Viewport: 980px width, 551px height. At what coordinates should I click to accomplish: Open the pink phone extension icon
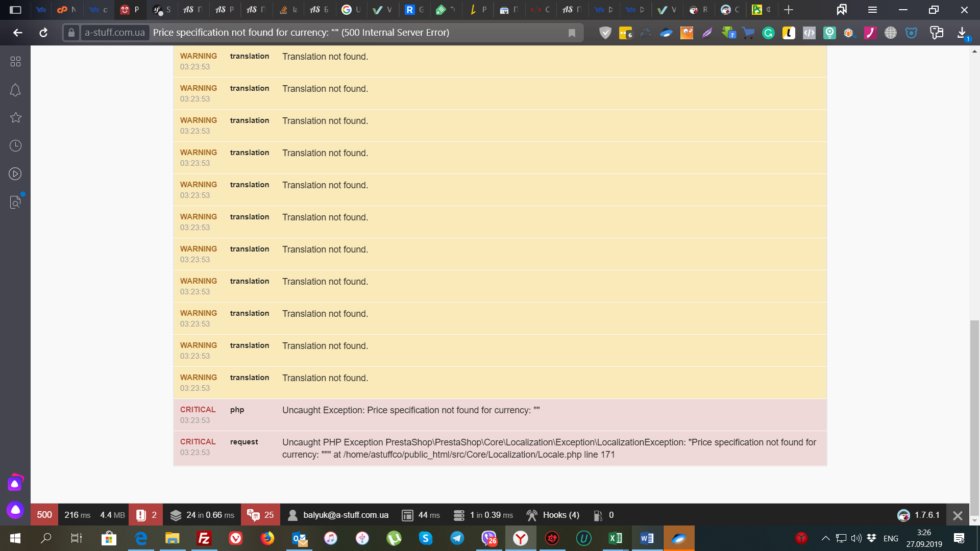click(870, 33)
